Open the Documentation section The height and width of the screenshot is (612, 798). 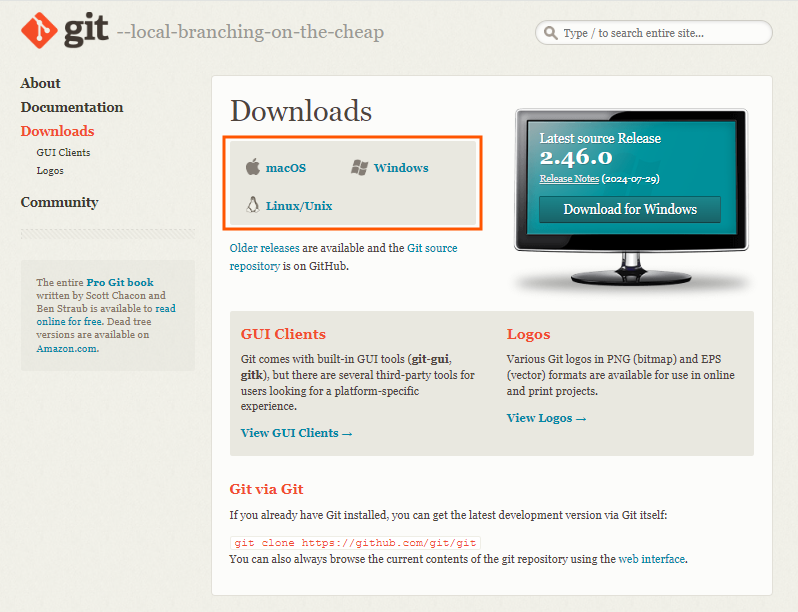[72, 107]
